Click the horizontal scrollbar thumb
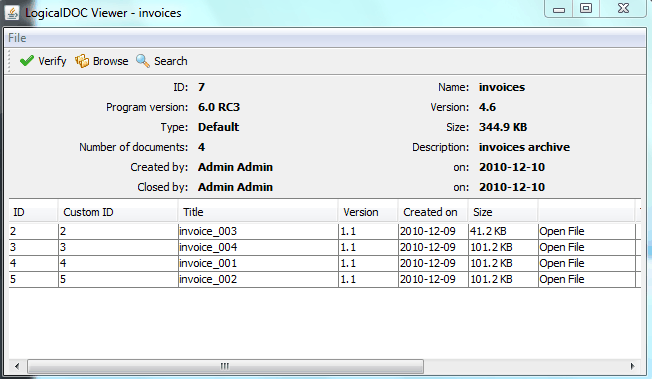This screenshot has width=652, height=379. pos(225,367)
